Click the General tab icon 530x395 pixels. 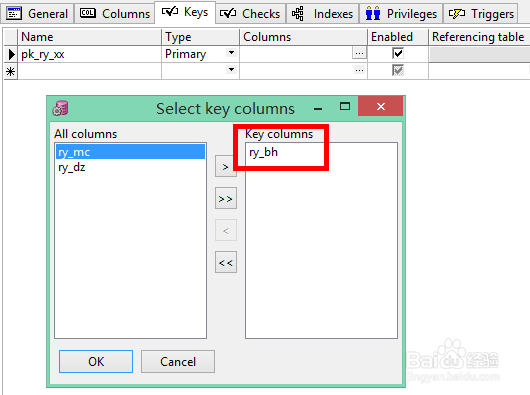point(14,14)
